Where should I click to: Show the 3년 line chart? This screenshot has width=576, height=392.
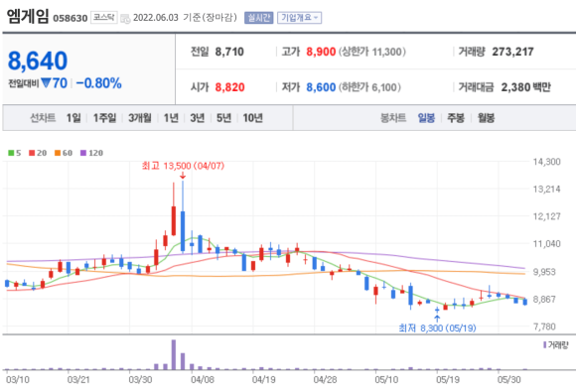pyautogui.click(x=198, y=118)
